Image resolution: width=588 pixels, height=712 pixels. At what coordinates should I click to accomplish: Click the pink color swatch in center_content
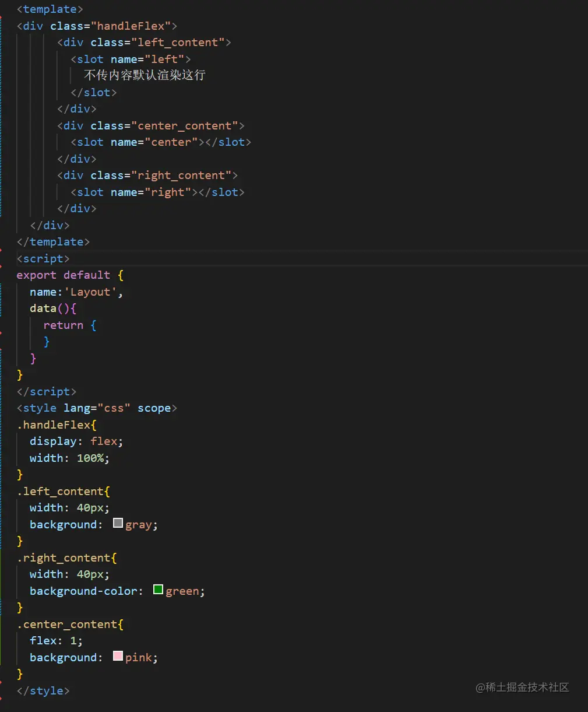tap(118, 655)
